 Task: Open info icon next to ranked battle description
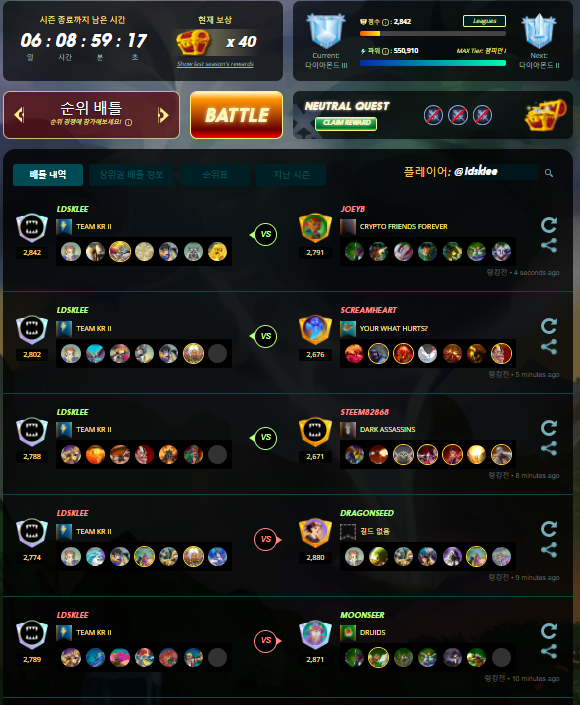point(129,122)
